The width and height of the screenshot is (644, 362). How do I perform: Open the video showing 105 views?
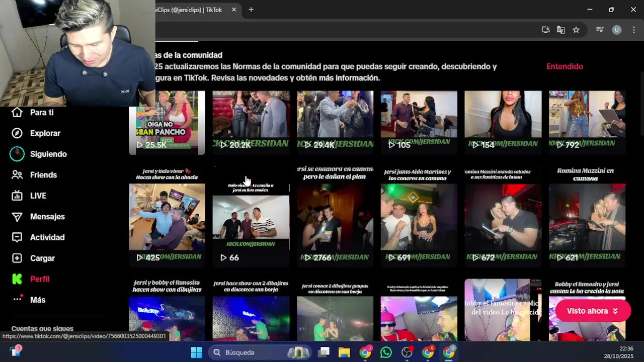pyautogui.click(x=419, y=122)
